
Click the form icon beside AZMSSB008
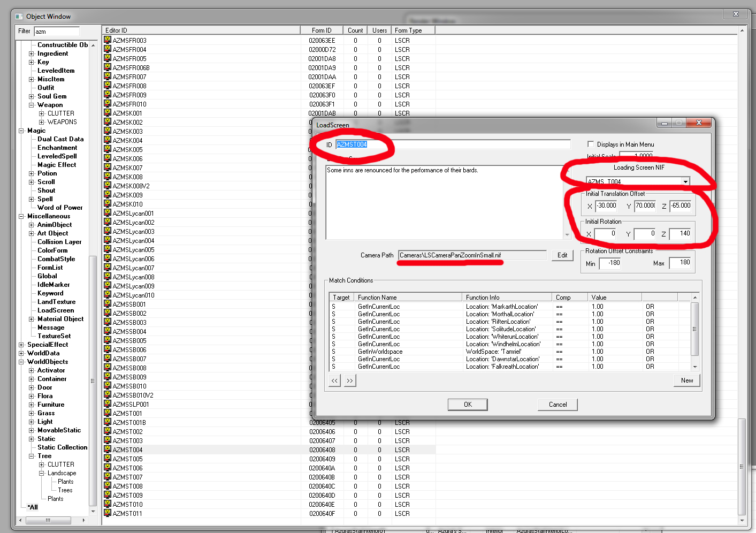108,368
